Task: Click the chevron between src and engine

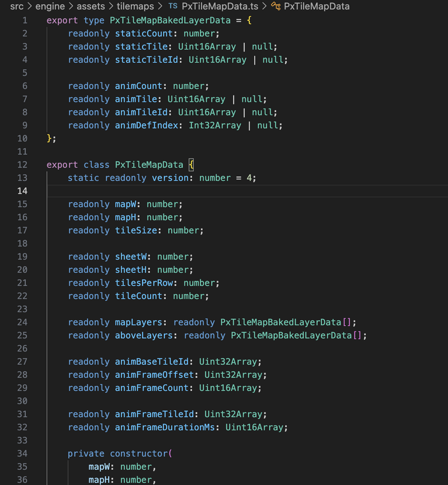Action: [30, 7]
